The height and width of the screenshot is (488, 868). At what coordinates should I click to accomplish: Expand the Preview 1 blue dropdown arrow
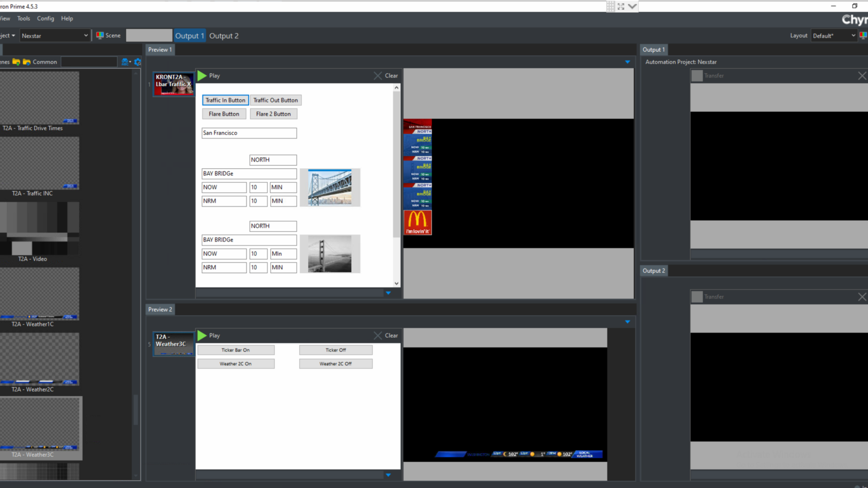[x=627, y=62]
